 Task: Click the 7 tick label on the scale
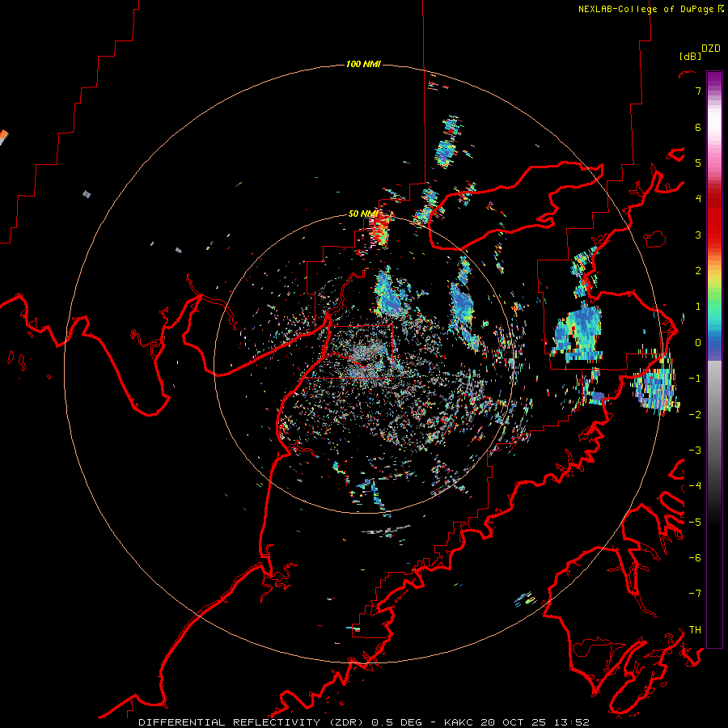point(698,91)
